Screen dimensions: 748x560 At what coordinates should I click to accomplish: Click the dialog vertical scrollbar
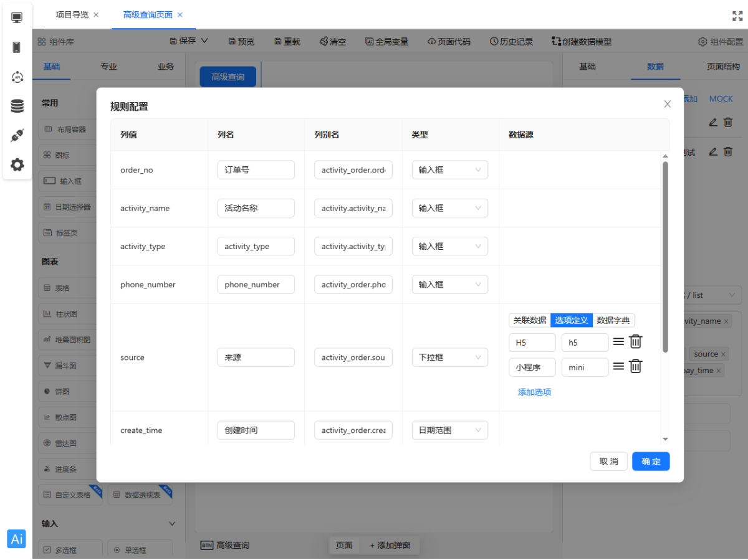pos(665,255)
